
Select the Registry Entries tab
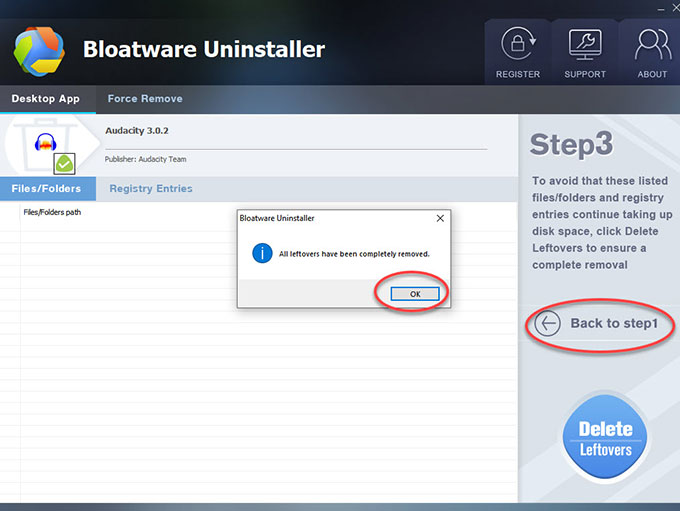pos(150,189)
